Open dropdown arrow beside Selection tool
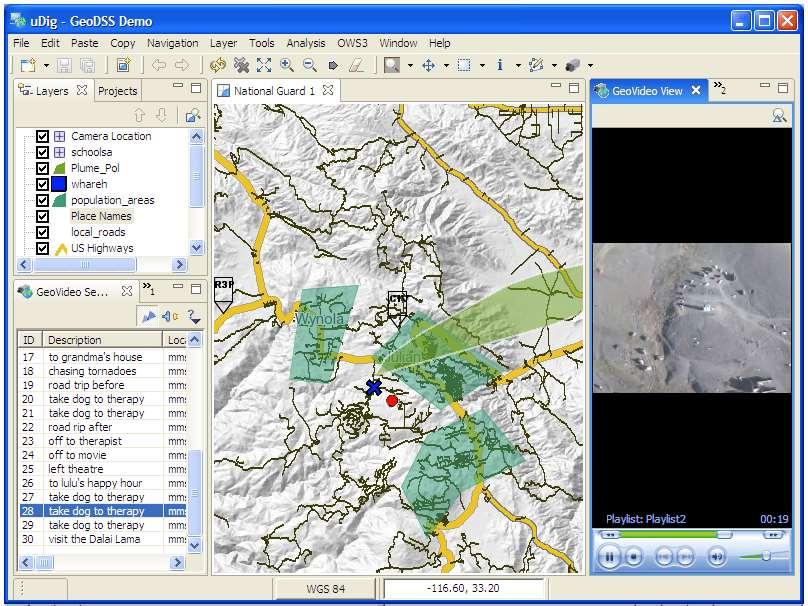The width and height of the screenshot is (808, 606). click(x=482, y=65)
